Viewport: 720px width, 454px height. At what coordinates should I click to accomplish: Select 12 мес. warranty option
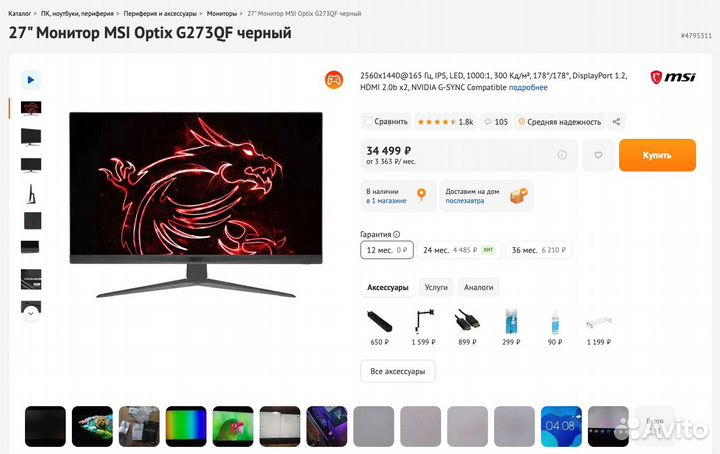click(x=387, y=250)
